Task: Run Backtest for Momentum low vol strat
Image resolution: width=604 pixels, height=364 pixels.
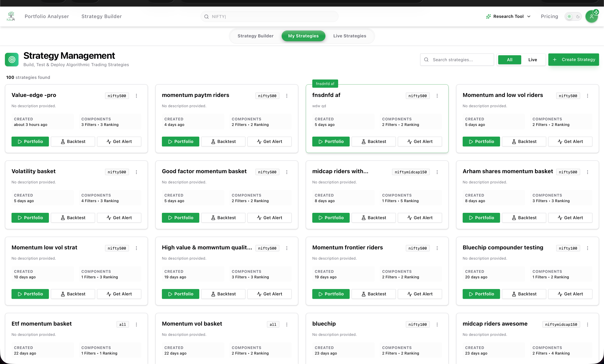Action: tap(73, 294)
